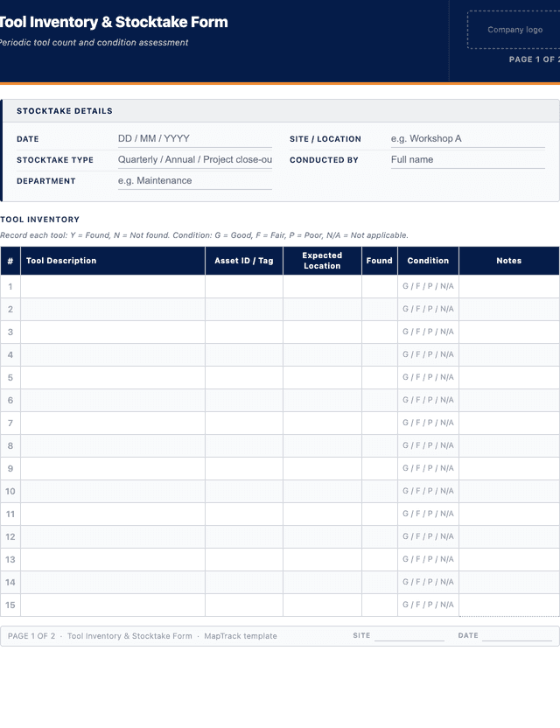Image resolution: width=560 pixels, height=728 pixels.
Task: Click the Notes cell in row 6
Action: click(509, 400)
